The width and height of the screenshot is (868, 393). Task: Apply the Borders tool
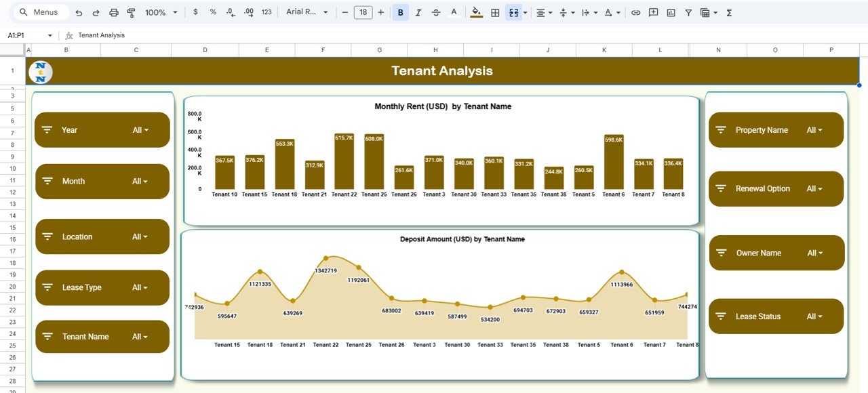coord(495,13)
